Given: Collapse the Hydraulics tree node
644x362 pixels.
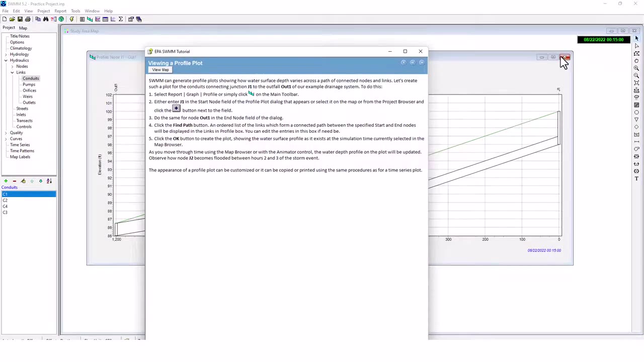Looking at the screenshot, I should click(6, 60).
